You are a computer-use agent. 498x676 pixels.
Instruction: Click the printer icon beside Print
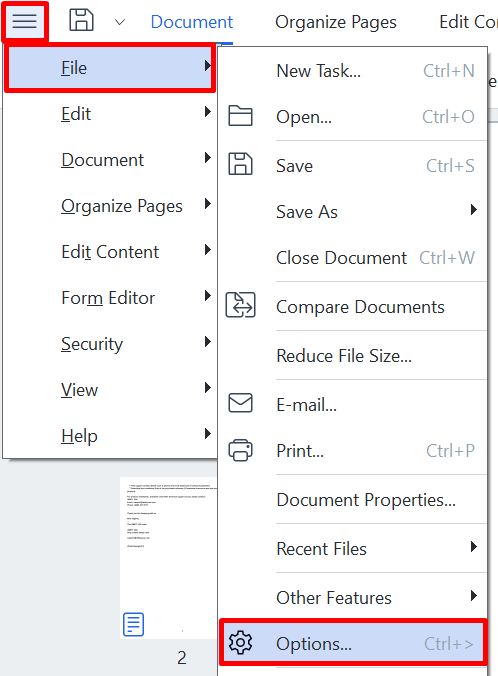click(x=240, y=450)
